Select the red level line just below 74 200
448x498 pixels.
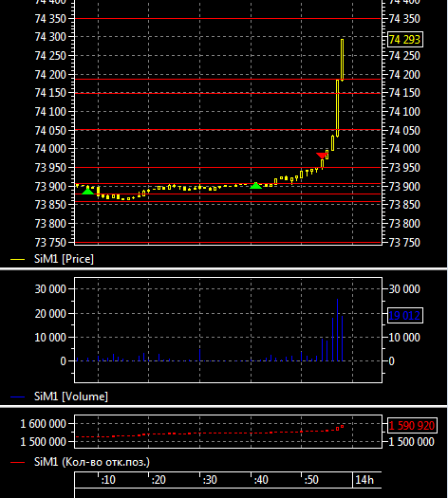228,79
